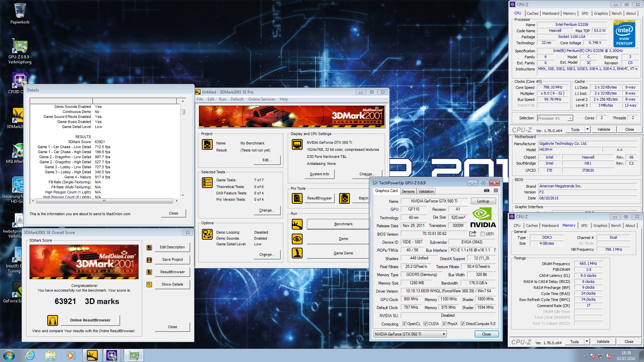The height and width of the screenshot is (362, 644).
Task: Open Internet Explorer from the taskbar
Action: (x=30, y=355)
